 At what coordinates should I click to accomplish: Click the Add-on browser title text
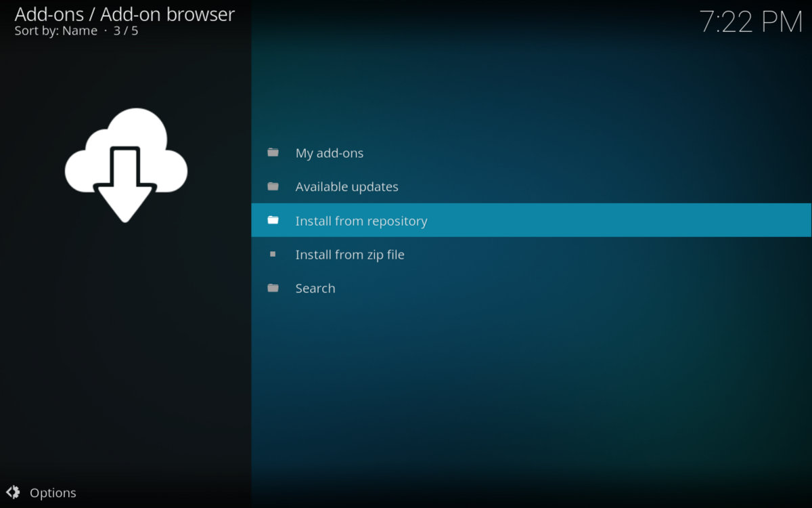click(167, 14)
